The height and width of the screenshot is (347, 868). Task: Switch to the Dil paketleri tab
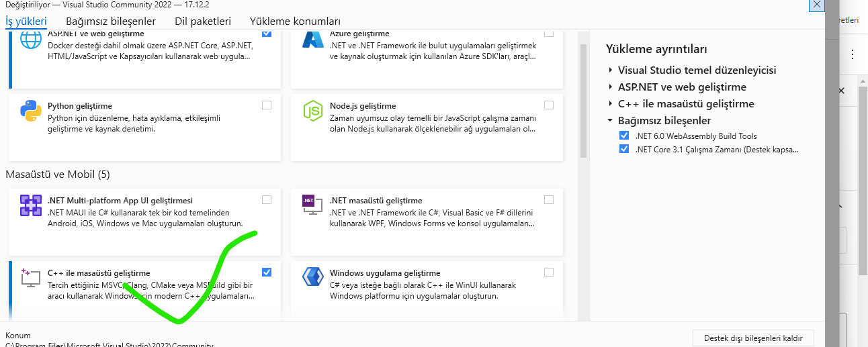click(202, 21)
